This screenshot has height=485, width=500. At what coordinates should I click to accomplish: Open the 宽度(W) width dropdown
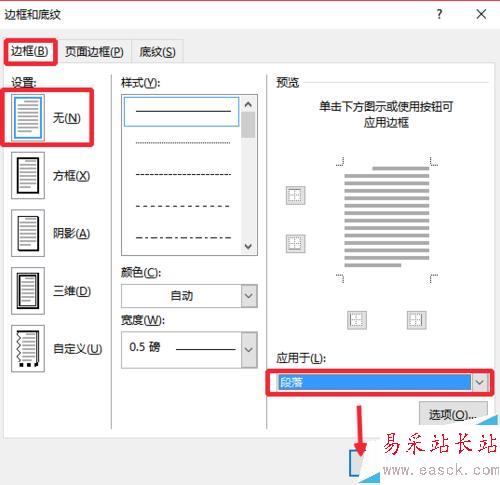point(249,350)
